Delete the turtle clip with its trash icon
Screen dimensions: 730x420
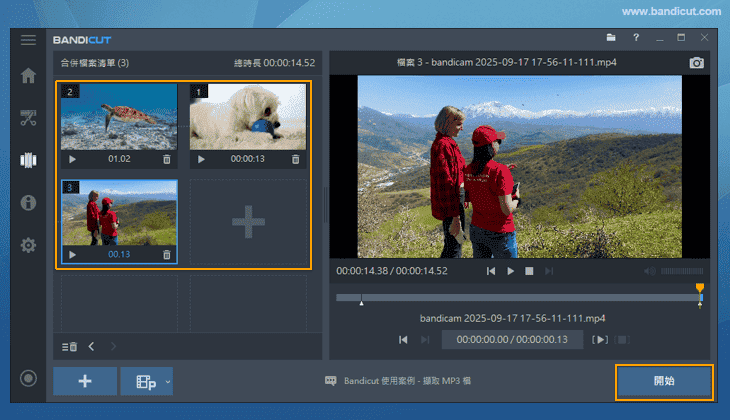(x=167, y=159)
